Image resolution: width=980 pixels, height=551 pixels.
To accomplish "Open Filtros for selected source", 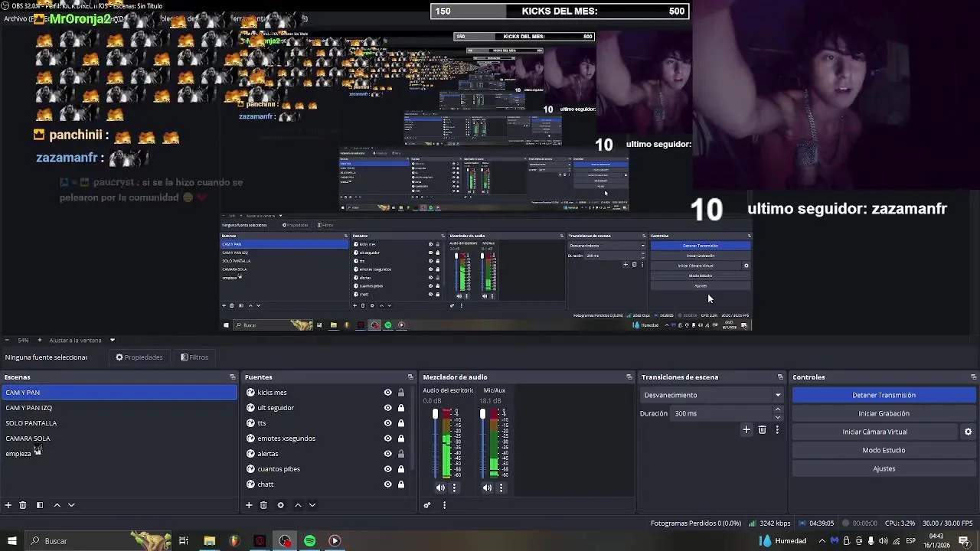I will coord(194,357).
